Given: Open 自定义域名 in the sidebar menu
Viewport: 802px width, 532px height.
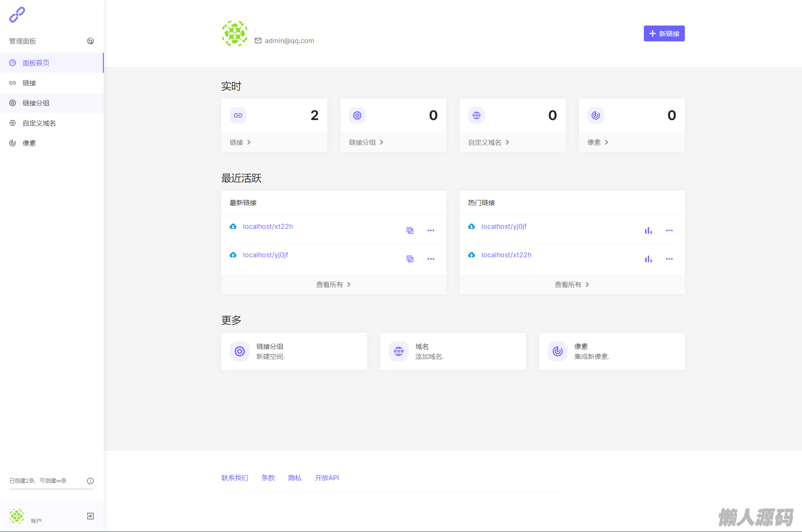Looking at the screenshot, I should click(x=39, y=123).
